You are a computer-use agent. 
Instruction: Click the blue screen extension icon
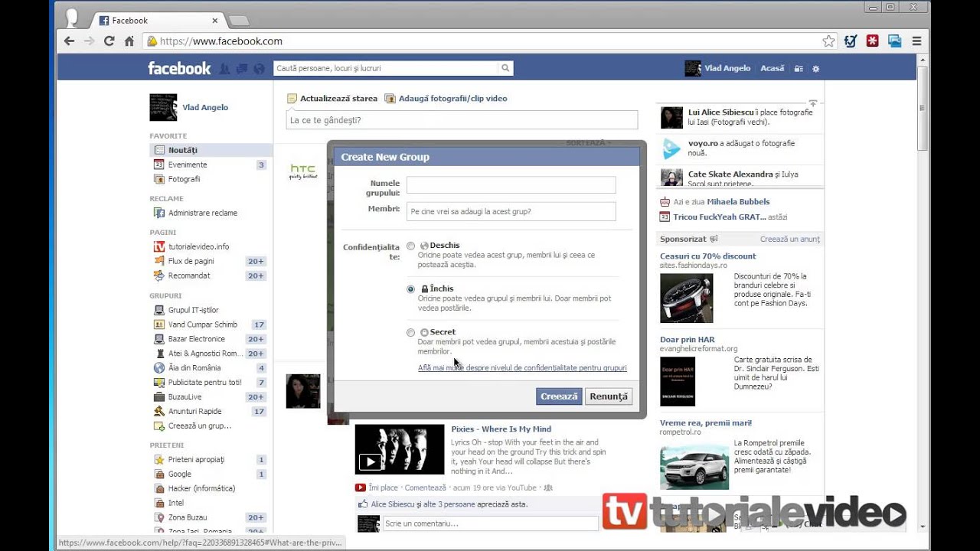(894, 41)
